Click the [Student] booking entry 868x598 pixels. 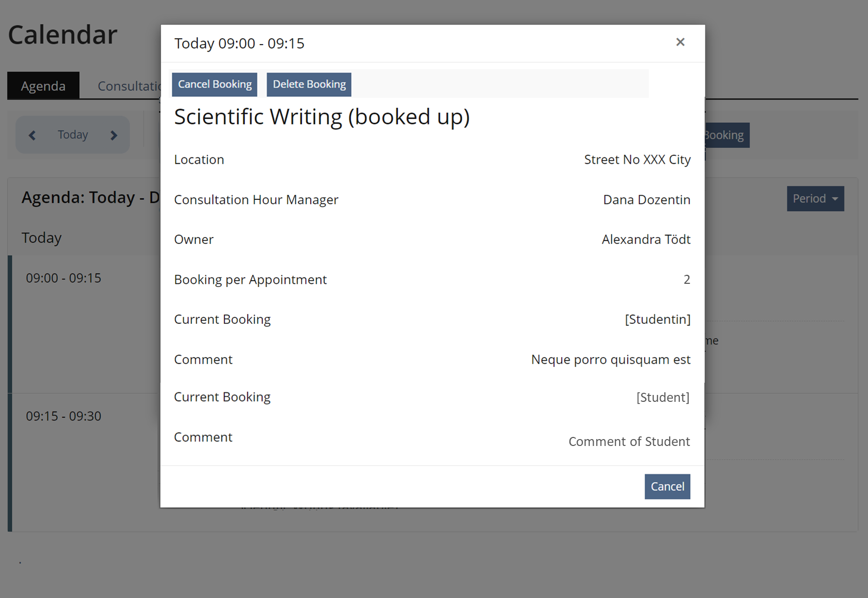[x=663, y=398]
